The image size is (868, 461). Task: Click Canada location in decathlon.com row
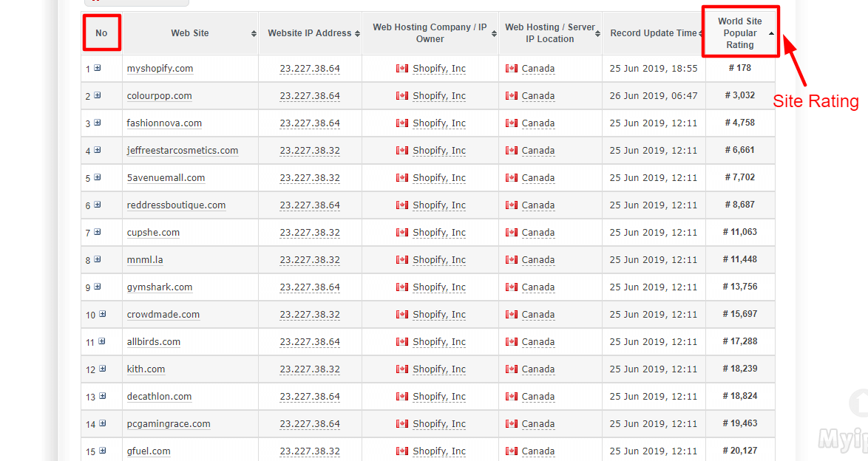tap(538, 396)
